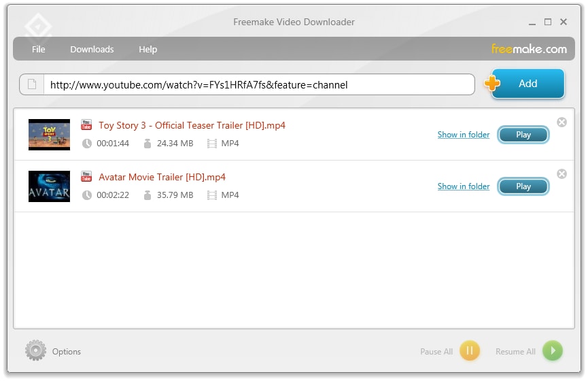The height and width of the screenshot is (381, 588).
Task: Click the paste page icon in URL bar
Action: 32,84
